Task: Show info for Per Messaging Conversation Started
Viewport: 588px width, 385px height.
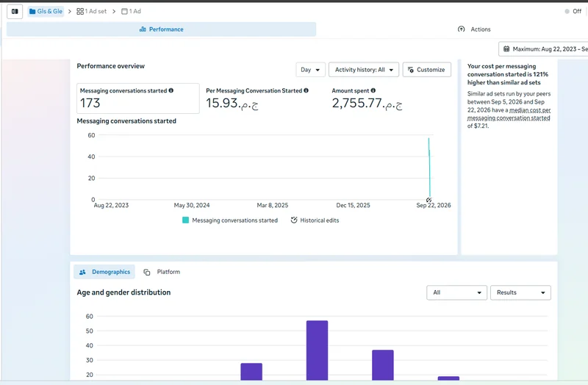Action: point(306,90)
